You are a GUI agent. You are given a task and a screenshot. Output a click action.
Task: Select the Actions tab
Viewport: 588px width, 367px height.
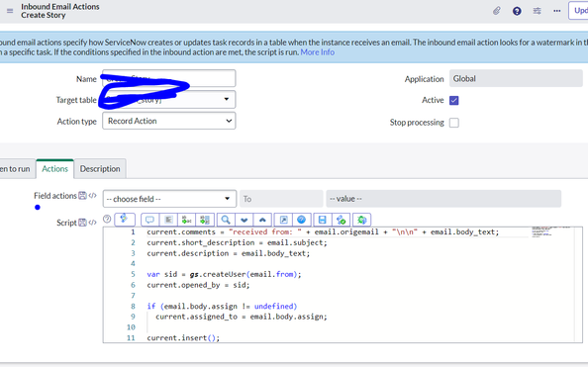(x=54, y=169)
